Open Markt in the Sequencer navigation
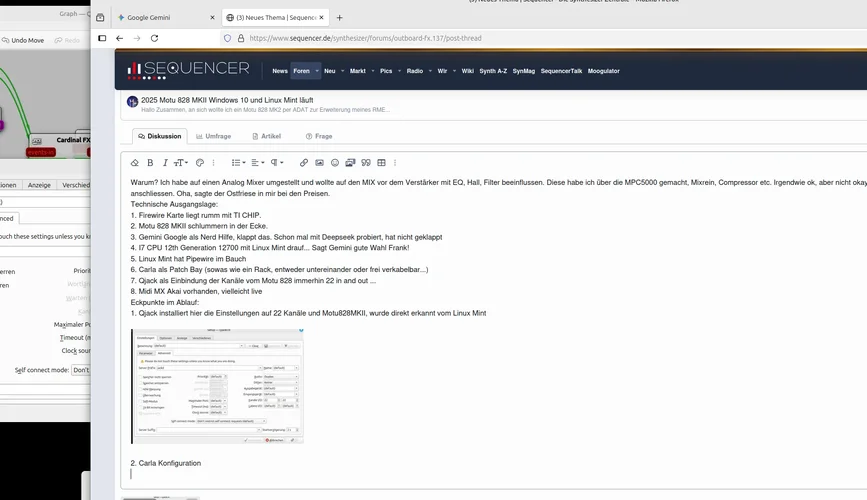The height and width of the screenshot is (500, 867). tap(358, 71)
